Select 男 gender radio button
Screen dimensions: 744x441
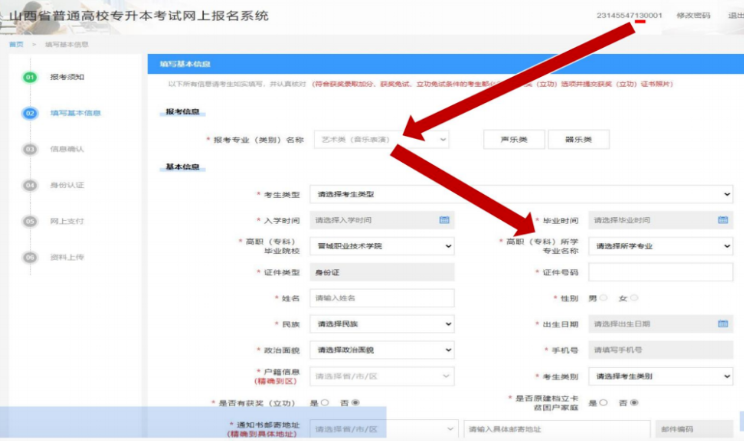(x=603, y=298)
